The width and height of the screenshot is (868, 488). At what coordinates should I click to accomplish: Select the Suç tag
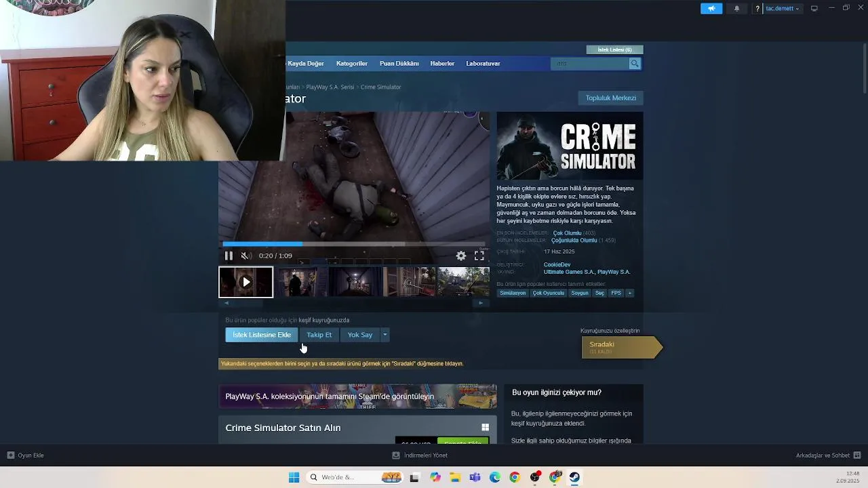click(x=599, y=293)
